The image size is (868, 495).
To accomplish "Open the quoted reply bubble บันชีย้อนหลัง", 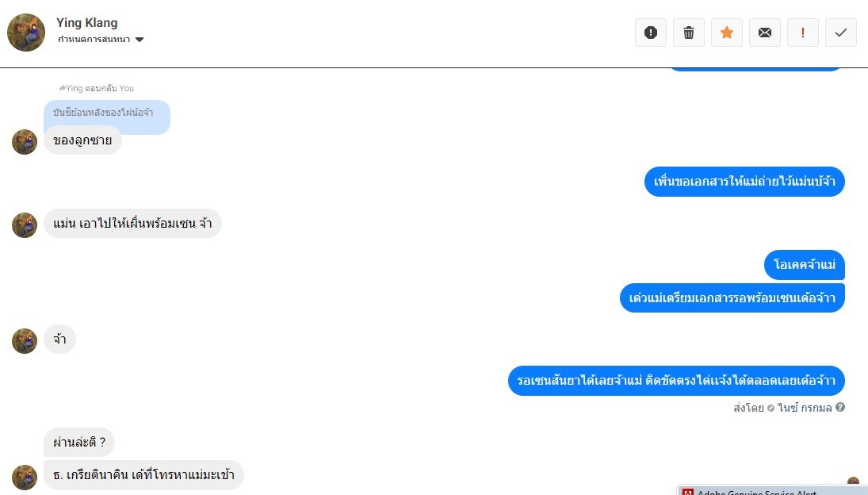I will (107, 113).
